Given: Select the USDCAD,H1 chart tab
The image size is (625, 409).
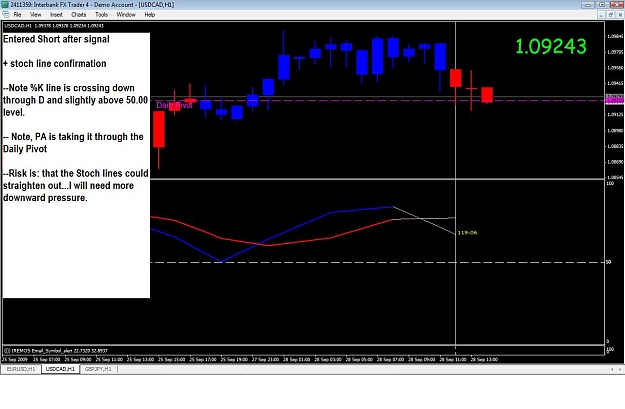Looking at the screenshot, I should [x=60, y=369].
